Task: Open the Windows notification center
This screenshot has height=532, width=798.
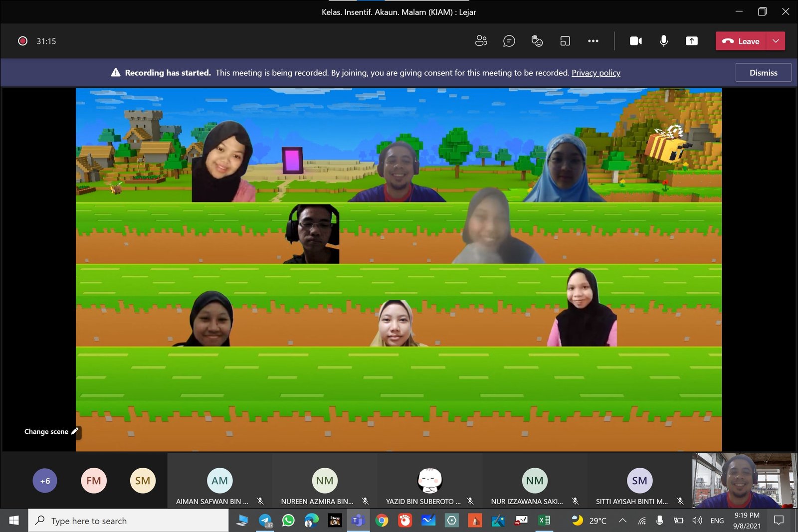Action: (779, 521)
